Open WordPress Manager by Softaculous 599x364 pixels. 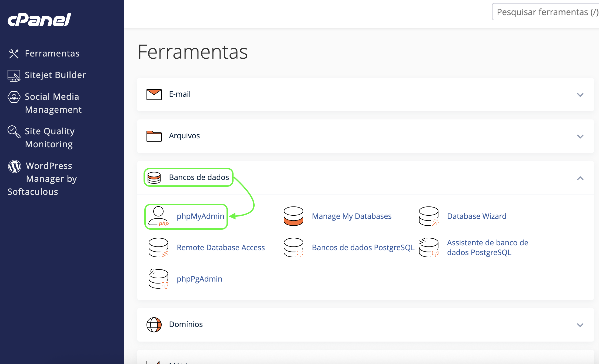[x=42, y=179]
